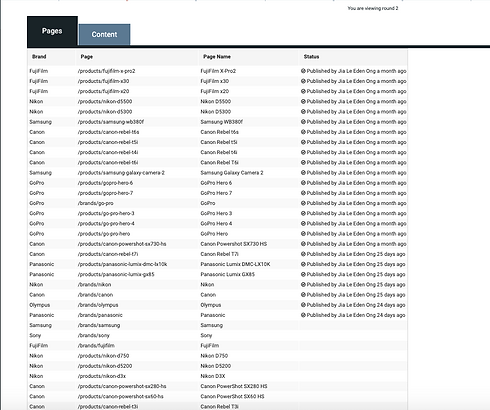Click the published icon for GoPro Hero 3
The image size is (490, 410).
pyautogui.click(x=303, y=213)
